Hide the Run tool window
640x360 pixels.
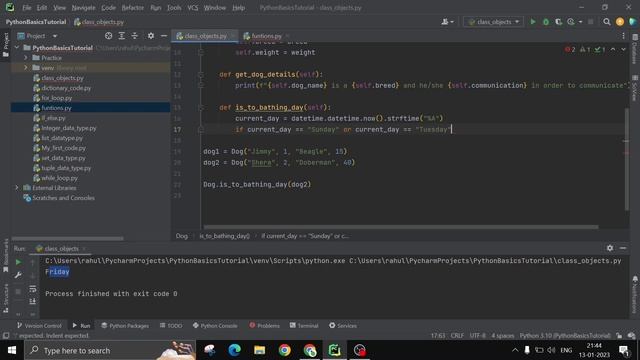(x=623, y=248)
